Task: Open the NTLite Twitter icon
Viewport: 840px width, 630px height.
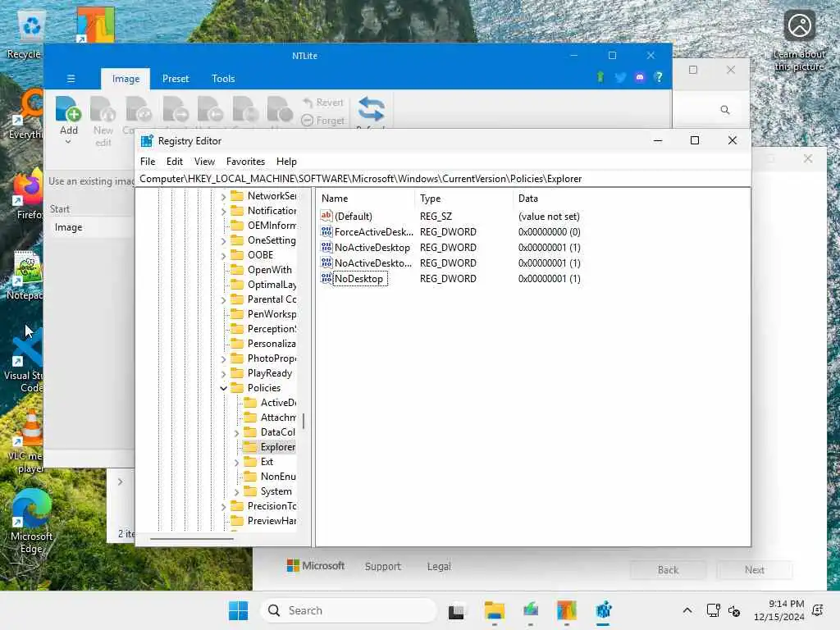Action: point(620,78)
